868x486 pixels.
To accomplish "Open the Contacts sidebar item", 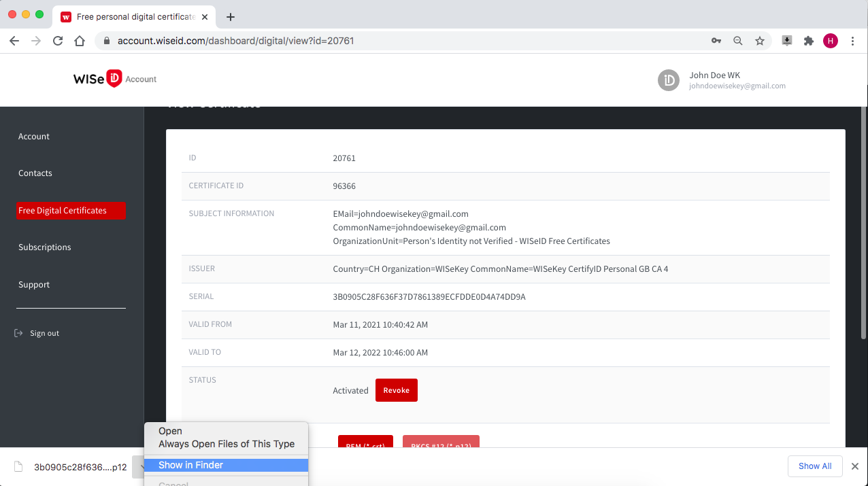I will pyautogui.click(x=35, y=173).
